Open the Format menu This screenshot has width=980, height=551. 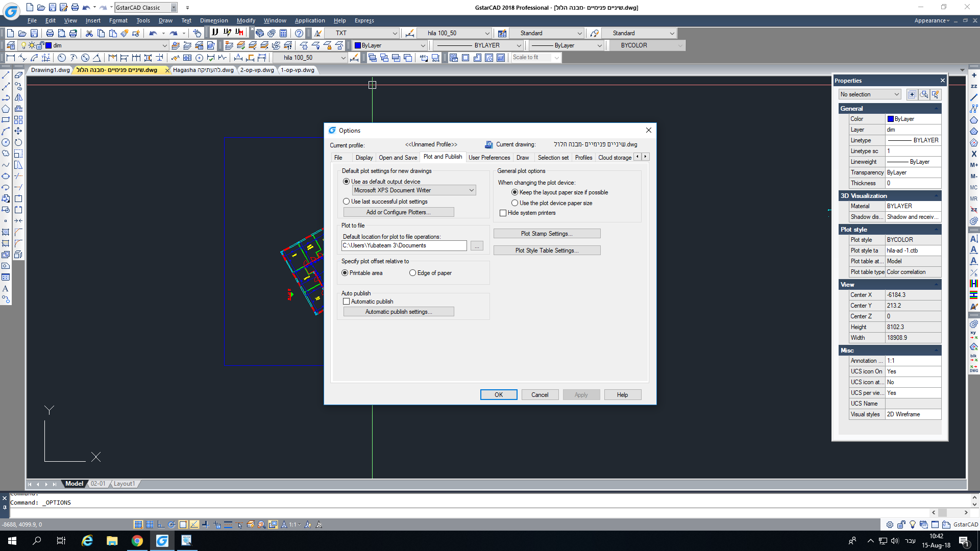click(x=118, y=20)
